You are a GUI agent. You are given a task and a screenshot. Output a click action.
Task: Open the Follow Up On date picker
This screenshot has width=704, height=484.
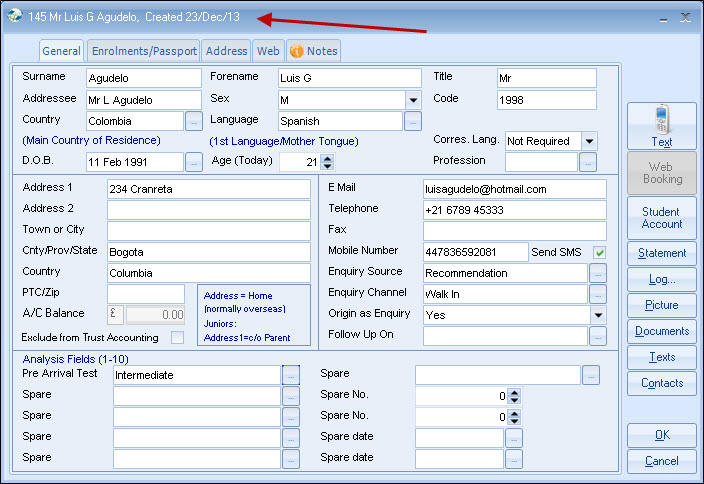coord(598,336)
